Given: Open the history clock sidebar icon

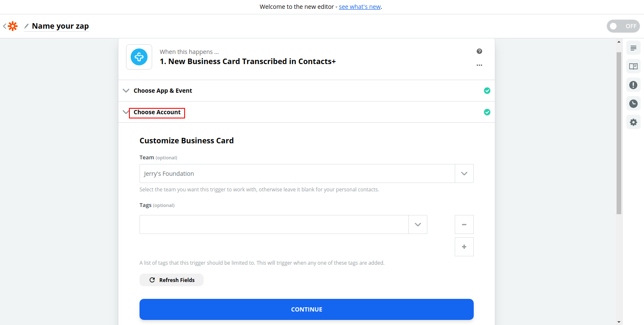Looking at the screenshot, I should (x=633, y=104).
